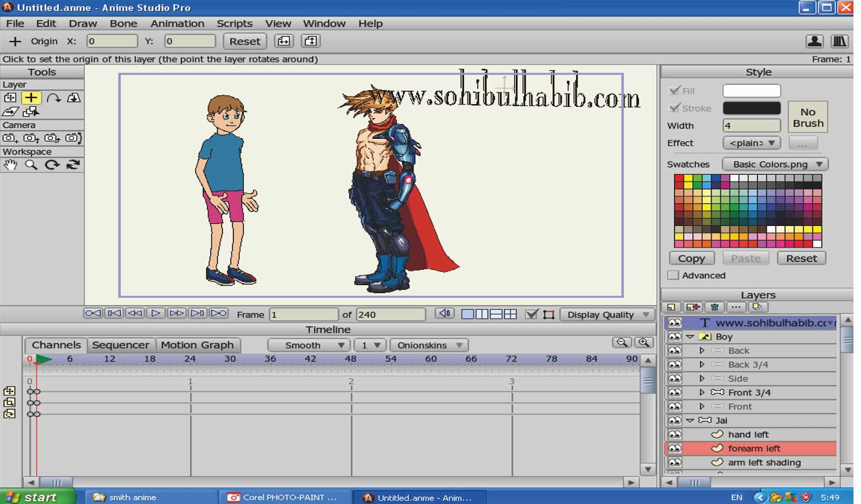
Task: Select the Transform Layer tool
Action: pos(10,97)
